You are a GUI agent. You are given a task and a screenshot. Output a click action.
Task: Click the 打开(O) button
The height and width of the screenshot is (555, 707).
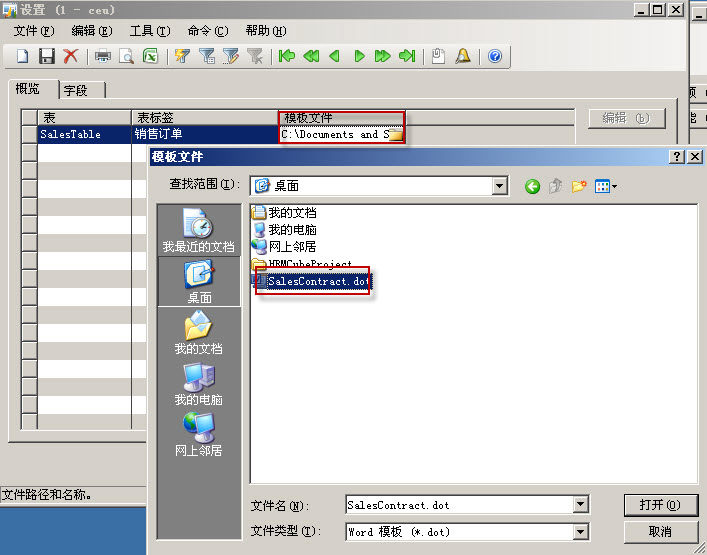[660, 505]
